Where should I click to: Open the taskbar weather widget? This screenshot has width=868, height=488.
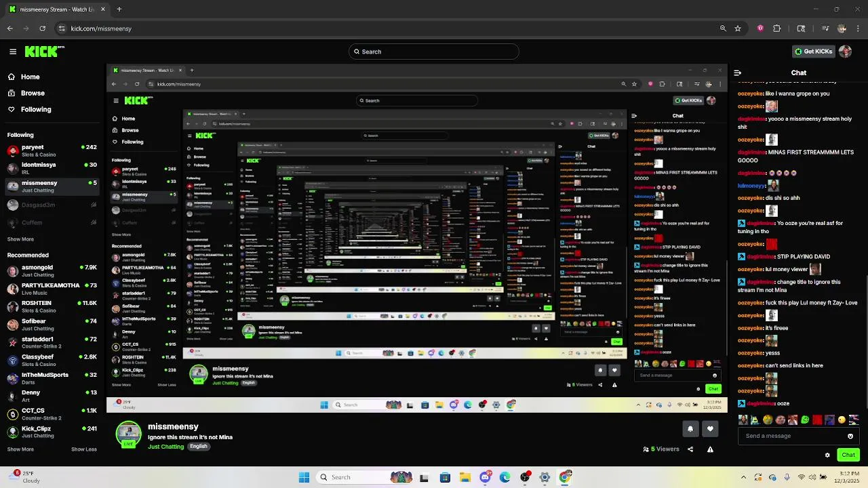pyautogui.click(x=24, y=477)
